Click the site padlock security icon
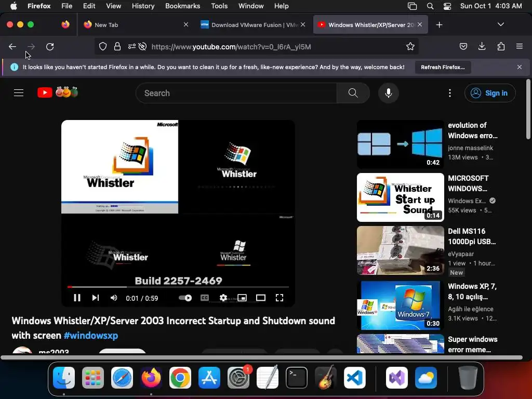532x399 pixels. 117,46
